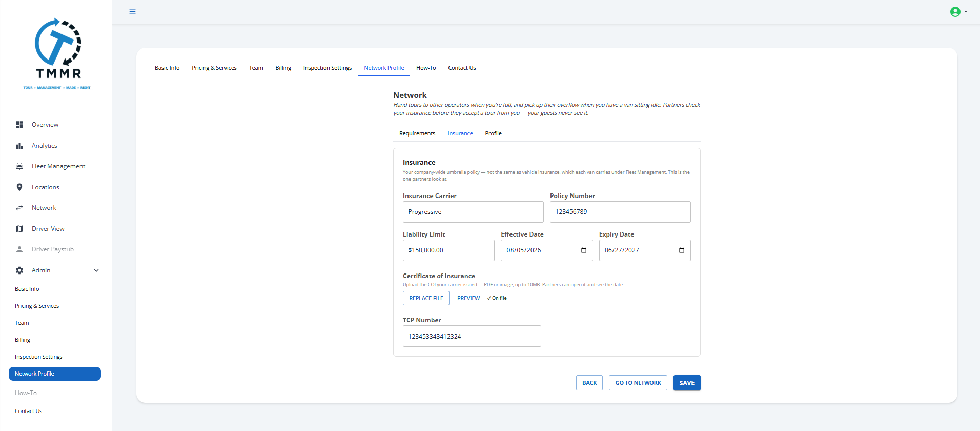This screenshot has width=980, height=431.
Task: Open Inspection Settings in the sidebar
Action: point(38,357)
